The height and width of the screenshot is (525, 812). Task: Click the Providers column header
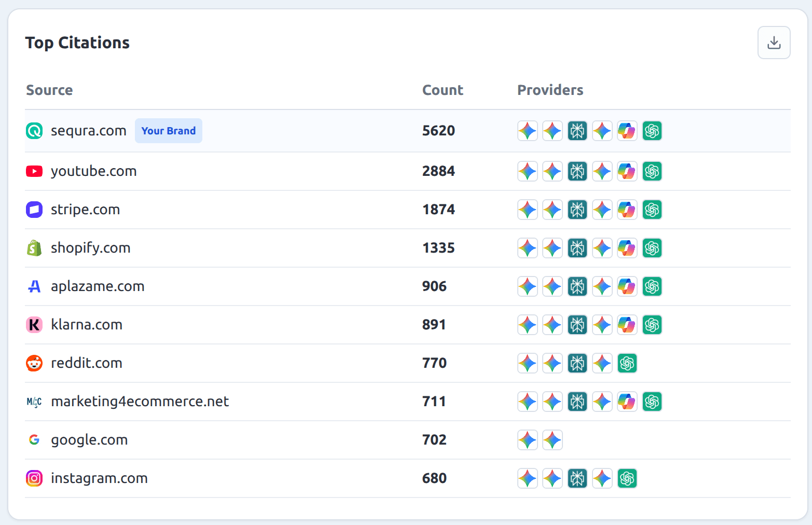coord(550,90)
